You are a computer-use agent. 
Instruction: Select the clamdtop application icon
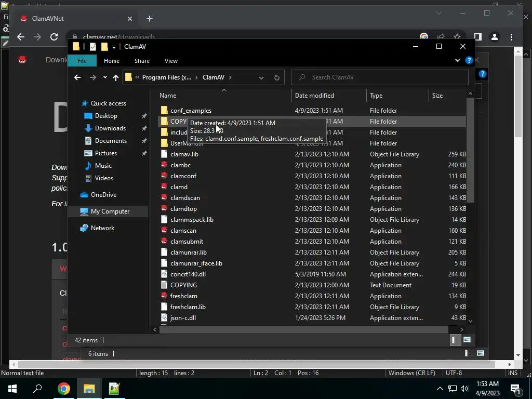[x=164, y=208]
